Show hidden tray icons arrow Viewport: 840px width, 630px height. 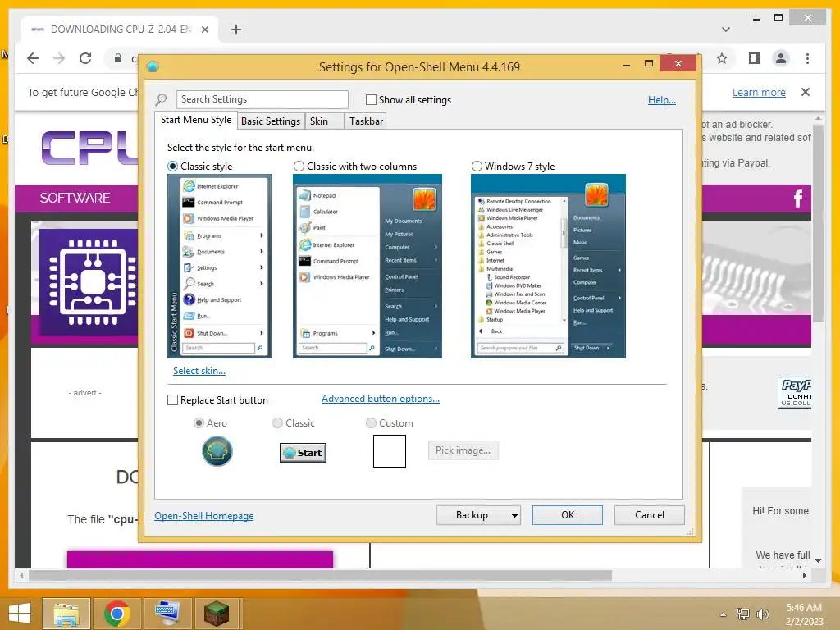[724, 614]
